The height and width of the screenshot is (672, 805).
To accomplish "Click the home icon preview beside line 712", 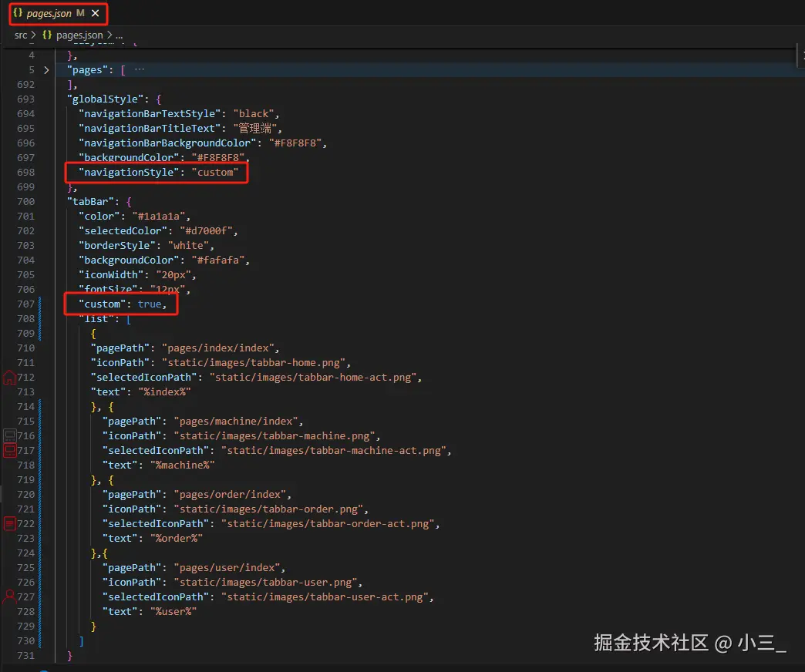I will click(9, 378).
